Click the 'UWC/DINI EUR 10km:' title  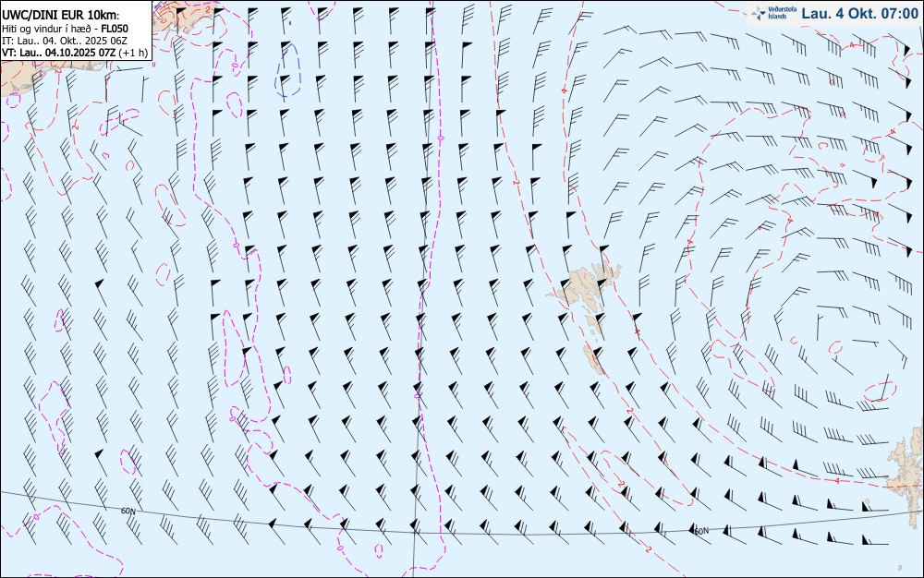click(x=61, y=16)
